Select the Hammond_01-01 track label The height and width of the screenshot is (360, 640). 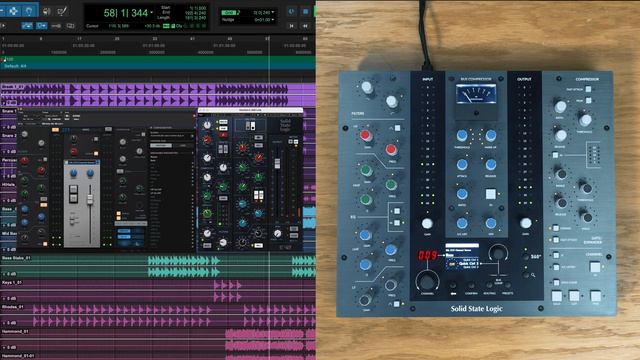point(18,356)
